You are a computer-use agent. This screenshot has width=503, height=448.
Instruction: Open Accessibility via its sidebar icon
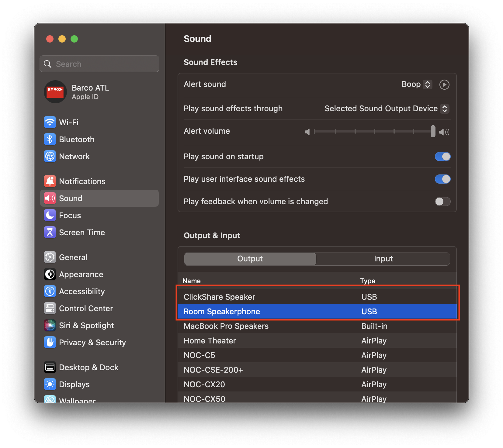(50, 291)
